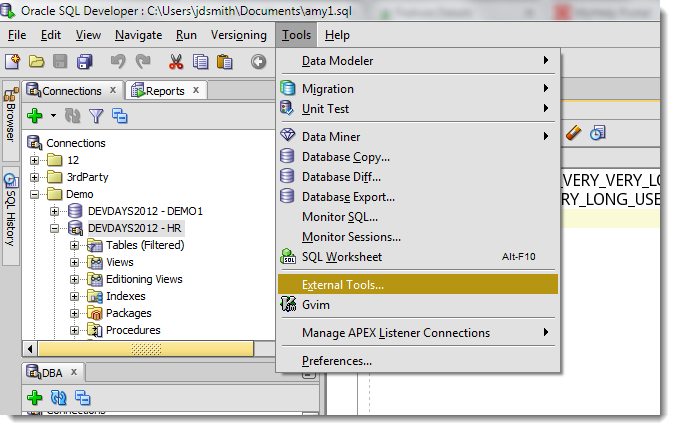Open Manage APEX Listener Connections submenu
Image resolution: width=675 pixels, height=430 pixels.
click(x=418, y=333)
